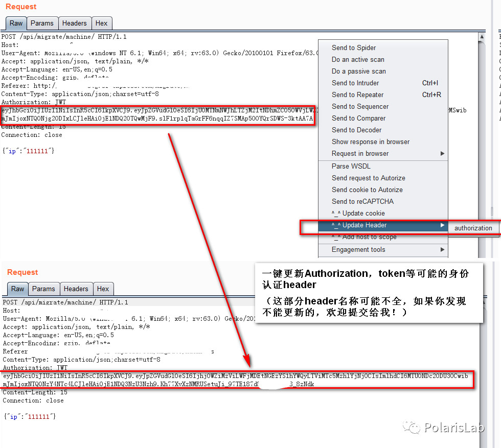Image resolution: width=501 pixels, height=448 pixels.
Task: Click the Authorization: JWT line in upper request
Action: click(x=34, y=102)
